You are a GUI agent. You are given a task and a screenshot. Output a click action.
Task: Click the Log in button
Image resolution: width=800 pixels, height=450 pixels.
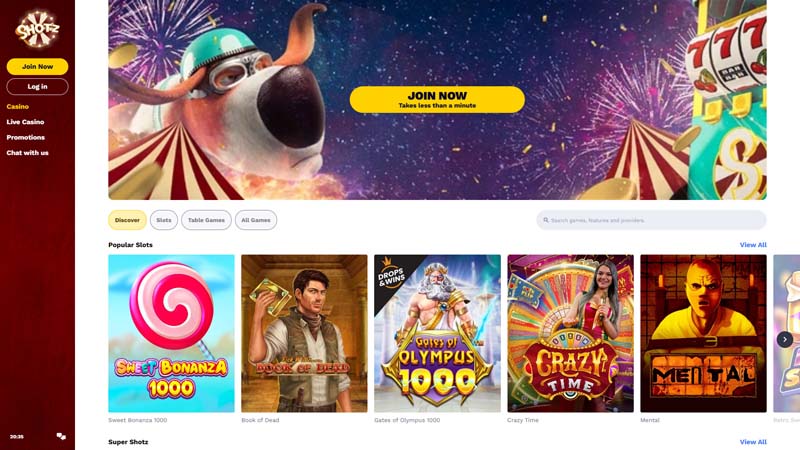coord(37,87)
